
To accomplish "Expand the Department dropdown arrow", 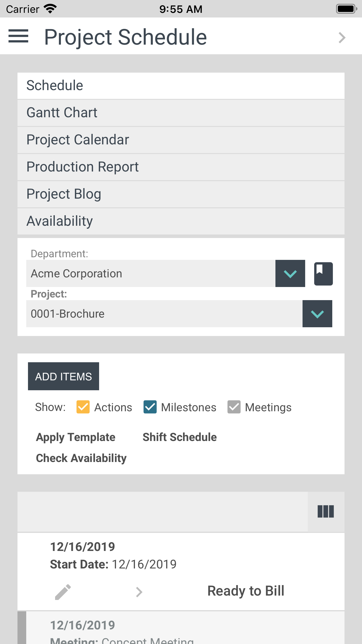I will pos(290,274).
